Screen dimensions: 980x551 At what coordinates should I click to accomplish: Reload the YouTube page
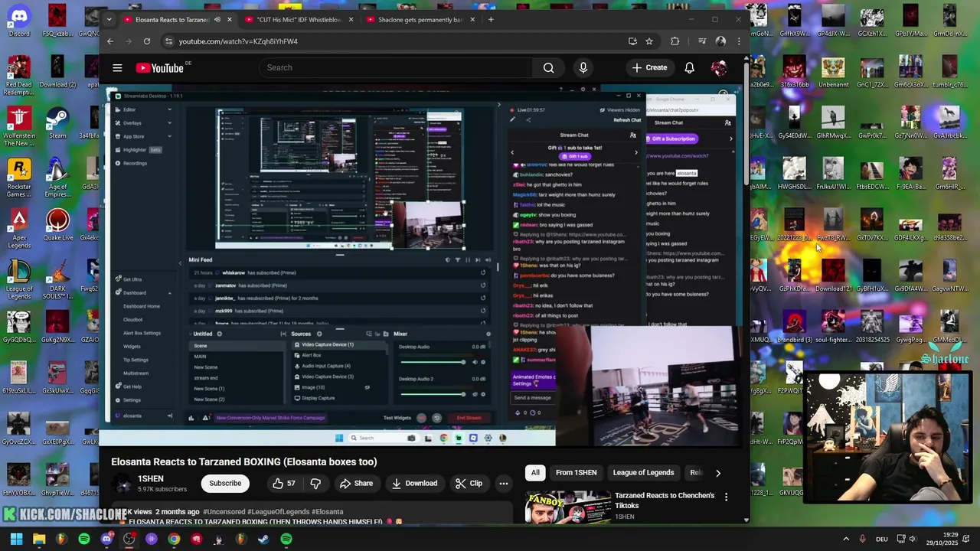147,41
